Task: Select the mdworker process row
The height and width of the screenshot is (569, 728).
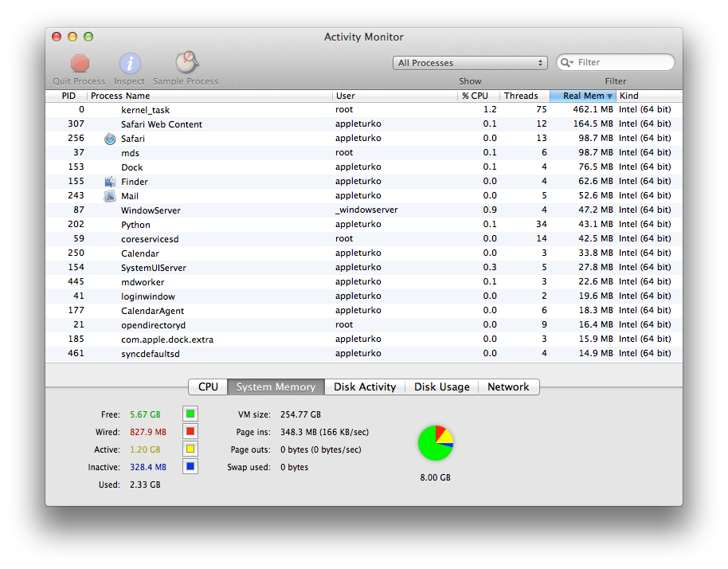Action: (363, 282)
